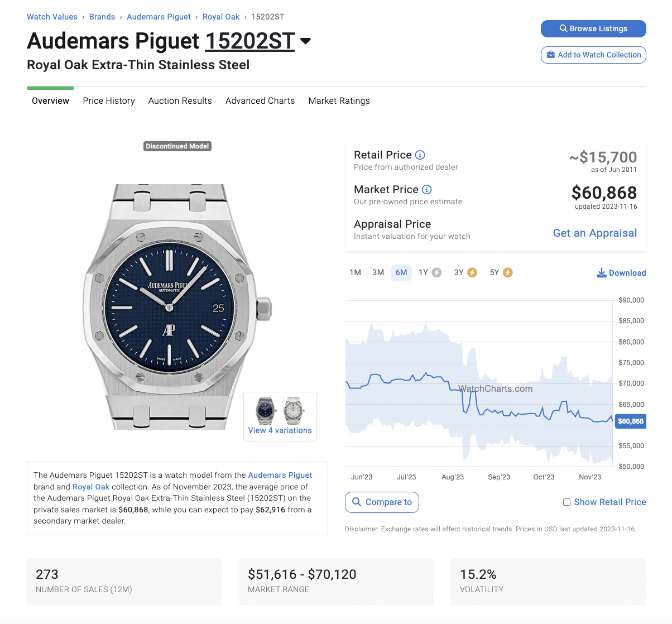Click the Get an Appraisal link
The height and width of the screenshot is (624, 672).
click(x=595, y=233)
